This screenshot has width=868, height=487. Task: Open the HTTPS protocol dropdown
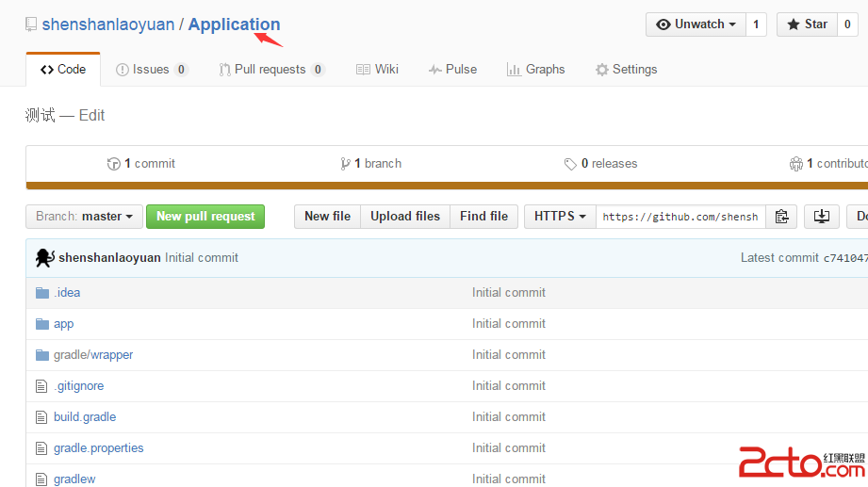coord(560,217)
